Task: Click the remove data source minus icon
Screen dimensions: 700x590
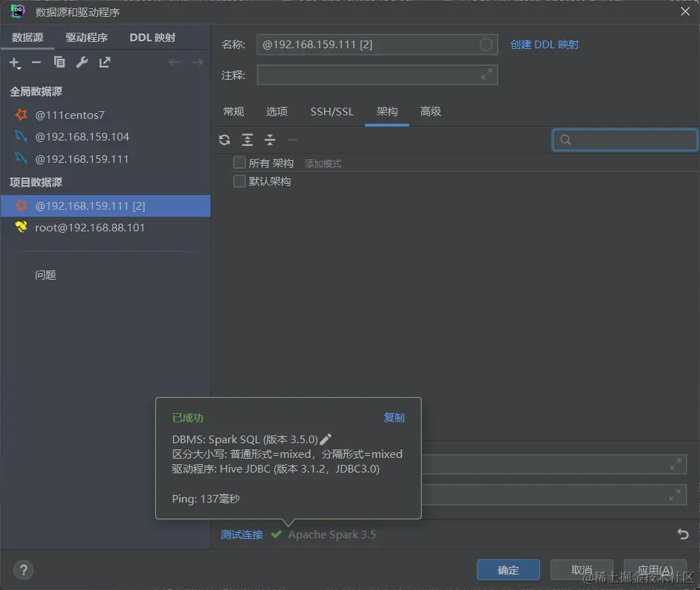Action: 36,62
